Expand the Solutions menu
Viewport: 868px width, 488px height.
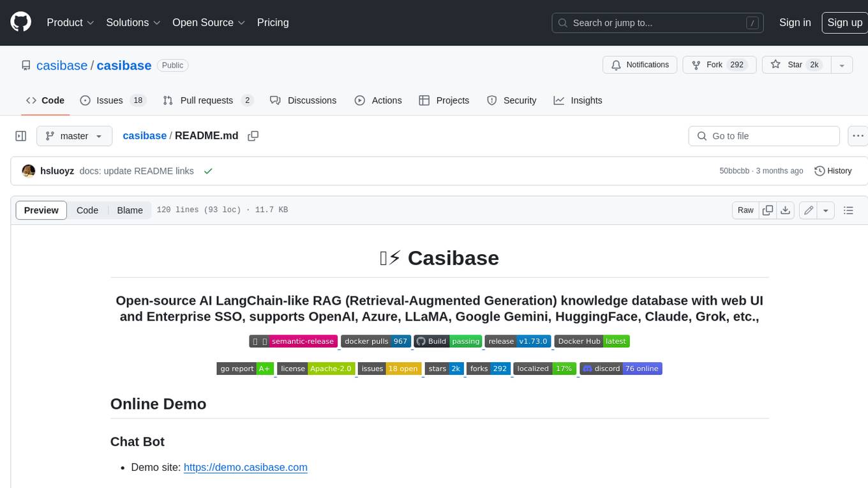[133, 22]
